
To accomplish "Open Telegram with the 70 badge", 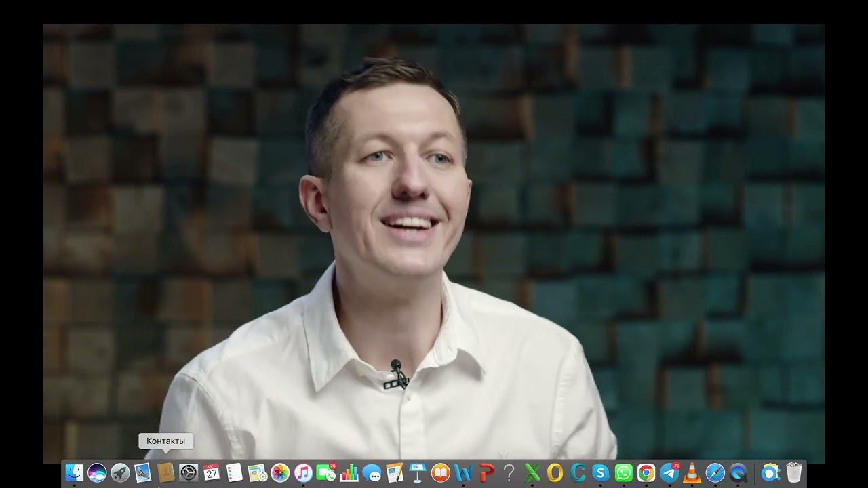I will coord(669,472).
